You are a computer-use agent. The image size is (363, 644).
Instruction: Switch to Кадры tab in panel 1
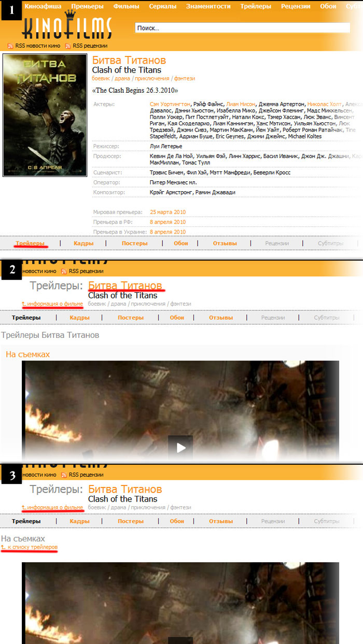coord(83,243)
